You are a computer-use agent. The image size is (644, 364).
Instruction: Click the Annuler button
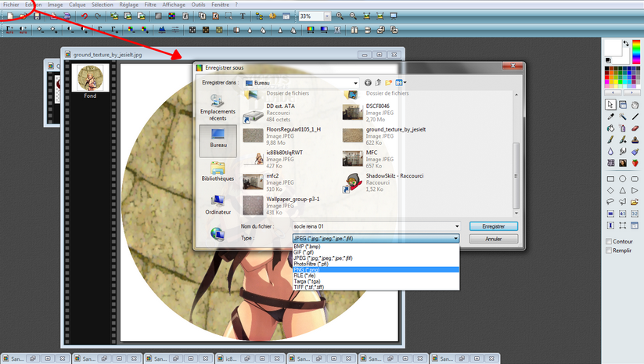[494, 239]
